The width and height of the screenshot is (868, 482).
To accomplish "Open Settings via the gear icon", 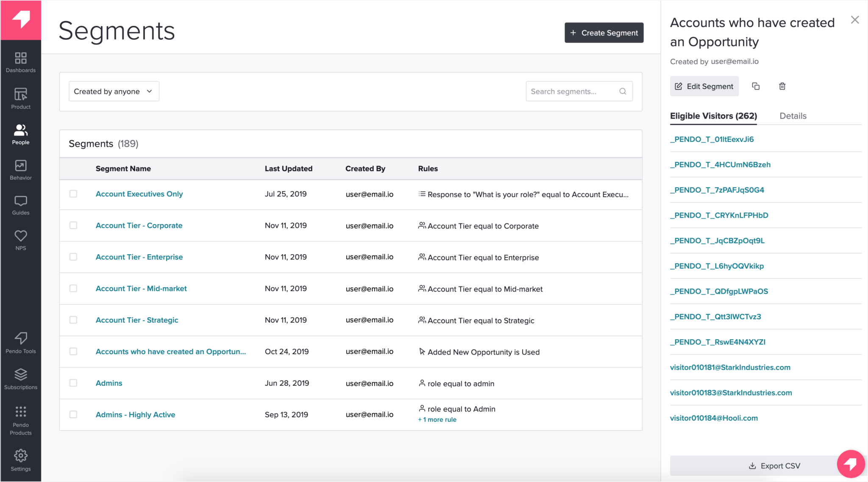I will tap(20, 459).
